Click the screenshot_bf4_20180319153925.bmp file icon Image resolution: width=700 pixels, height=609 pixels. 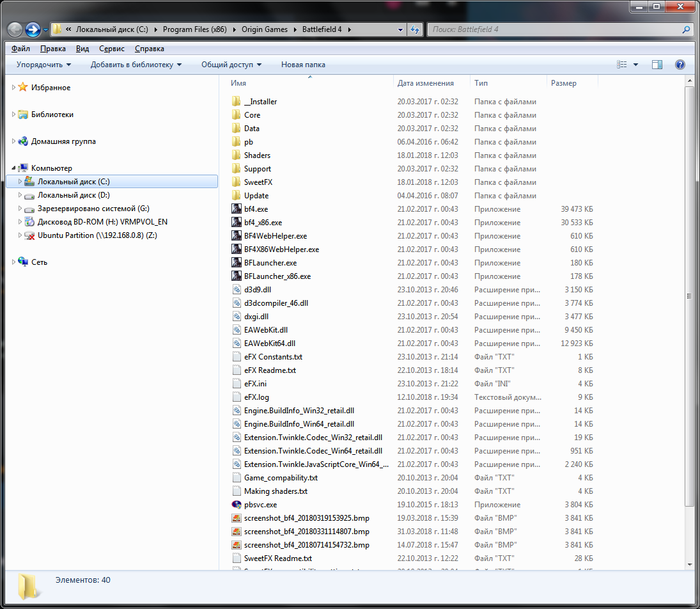(237, 518)
